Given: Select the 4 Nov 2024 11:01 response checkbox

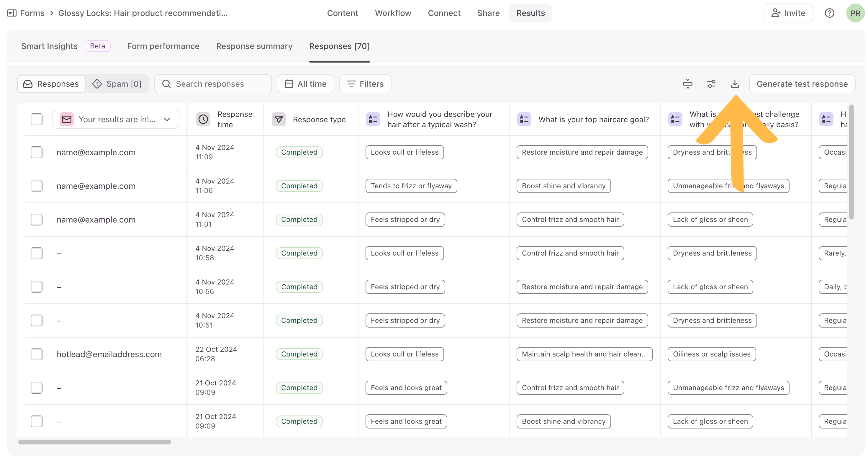Looking at the screenshot, I should pos(36,220).
